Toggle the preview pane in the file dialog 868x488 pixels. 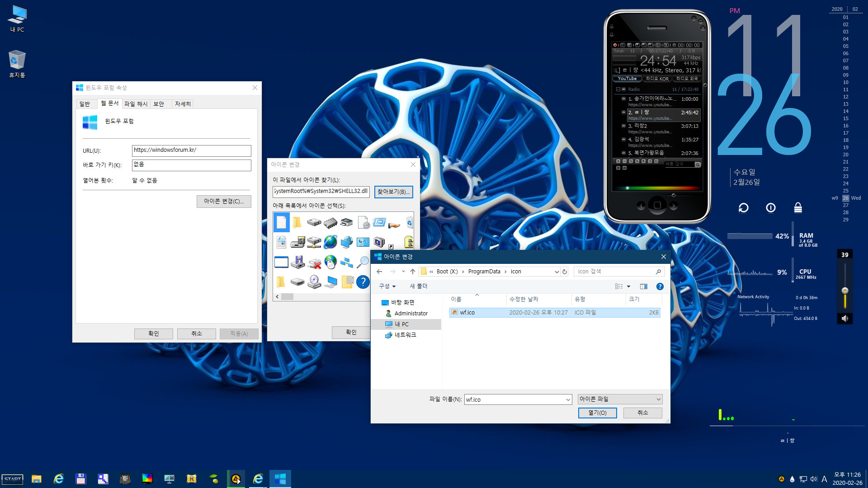coord(644,286)
